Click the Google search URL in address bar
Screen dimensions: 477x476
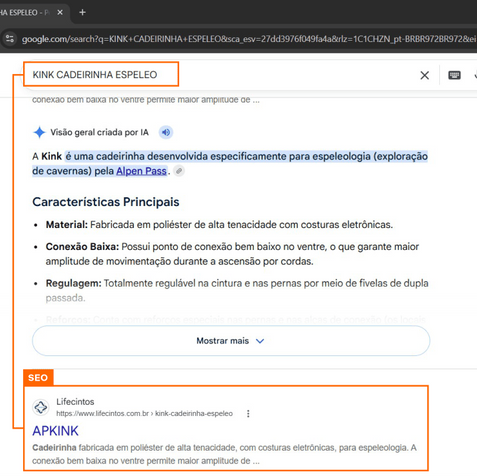249,39
